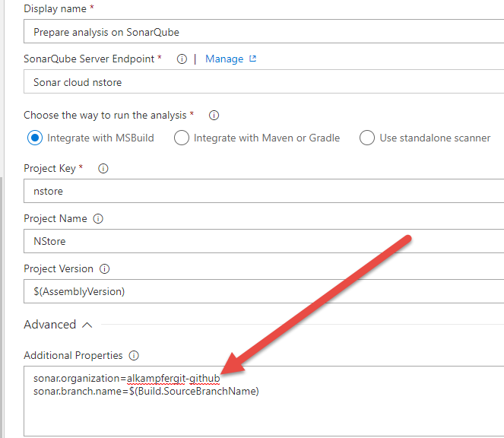Click the Project Version info icon
The image size is (504, 438).
(x=104, y=269)
